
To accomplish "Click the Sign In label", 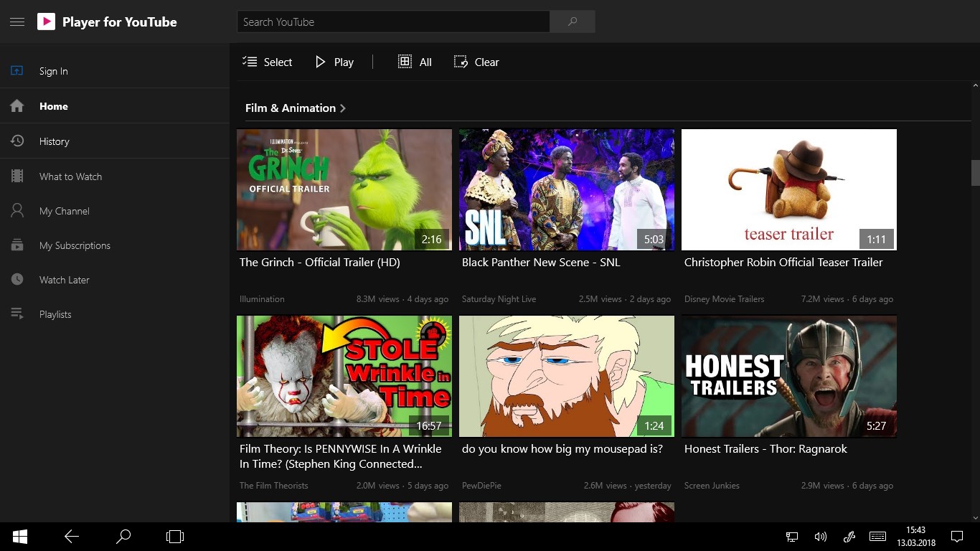I will click(x=54, y=71).
